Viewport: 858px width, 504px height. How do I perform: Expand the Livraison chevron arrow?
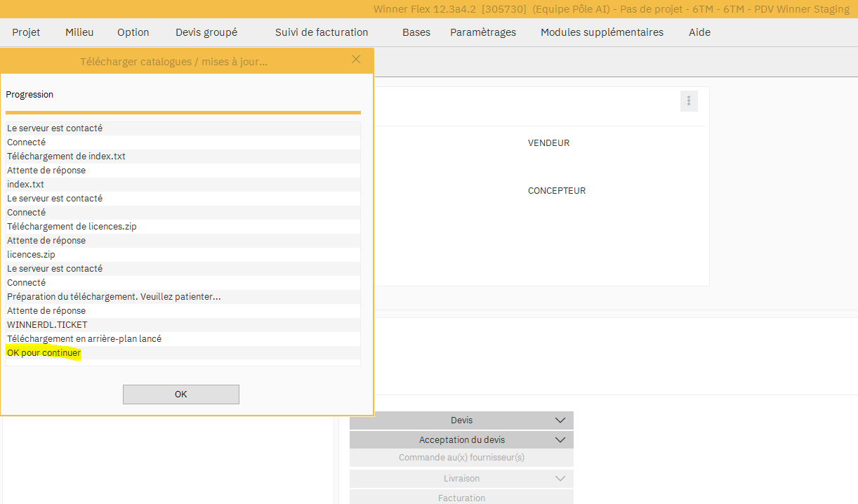(x=560, y=479)
